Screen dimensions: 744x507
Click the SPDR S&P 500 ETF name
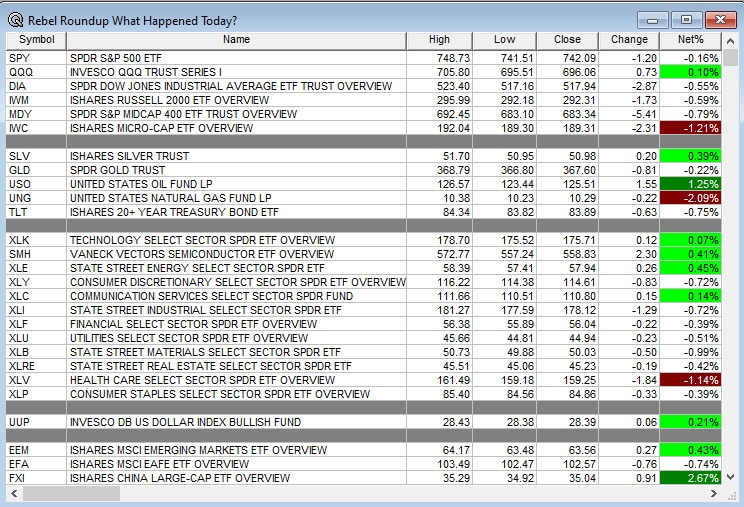click(x=116, y=58)
